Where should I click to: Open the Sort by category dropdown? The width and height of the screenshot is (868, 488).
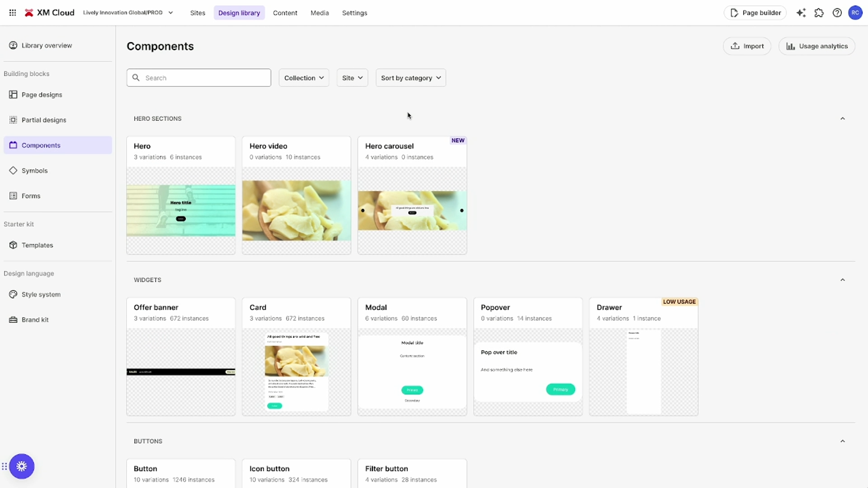pyautogui.click(x=410, y=78)
